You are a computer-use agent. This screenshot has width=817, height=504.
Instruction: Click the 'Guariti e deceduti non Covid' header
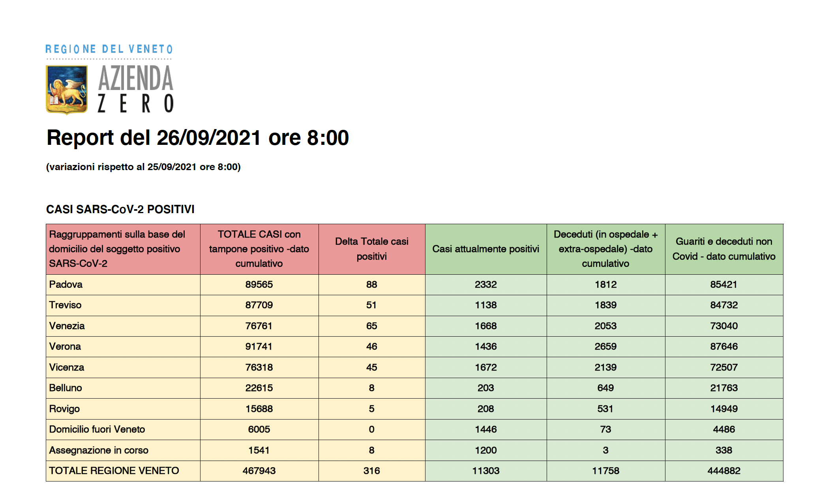click(724, 249)
